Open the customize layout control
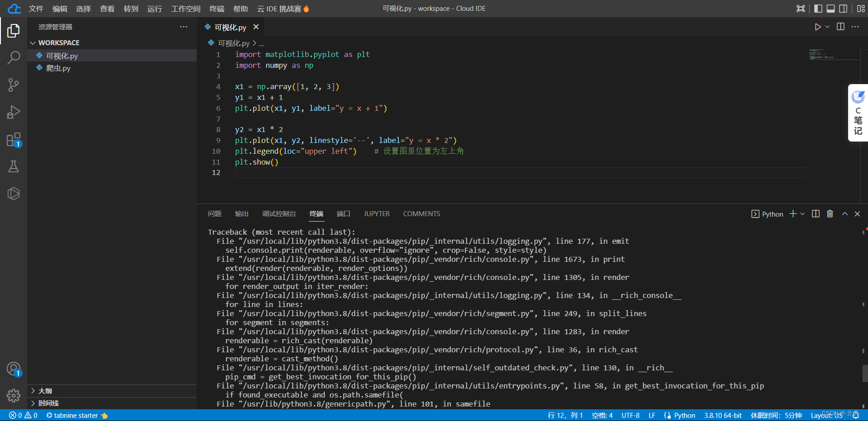The width and height of the screenshot is (868, 421). coord(861,9)
